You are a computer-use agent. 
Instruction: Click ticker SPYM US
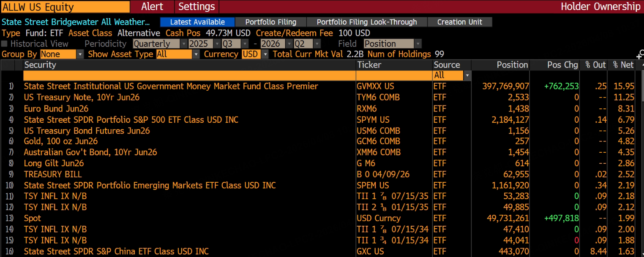[x=374, y=119]
